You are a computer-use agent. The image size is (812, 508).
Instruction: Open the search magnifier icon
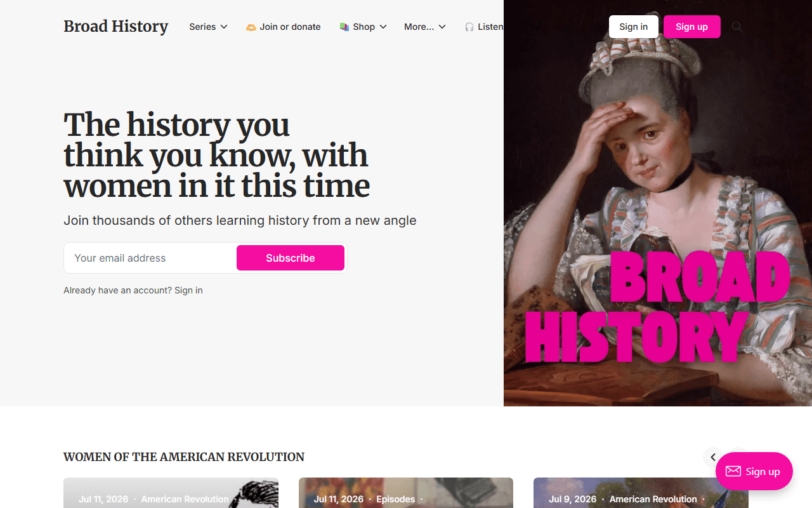(737, 27)
